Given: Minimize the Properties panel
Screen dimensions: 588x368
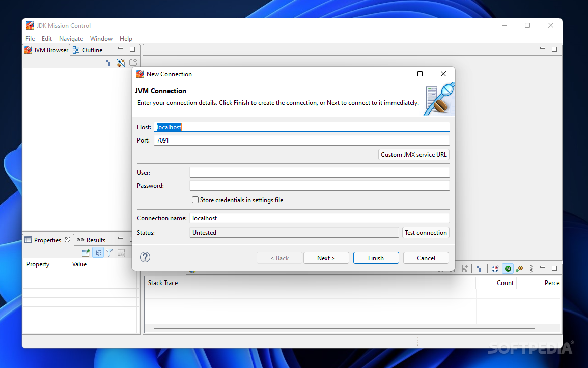Looking at the screenshot, I should (121, 238).
